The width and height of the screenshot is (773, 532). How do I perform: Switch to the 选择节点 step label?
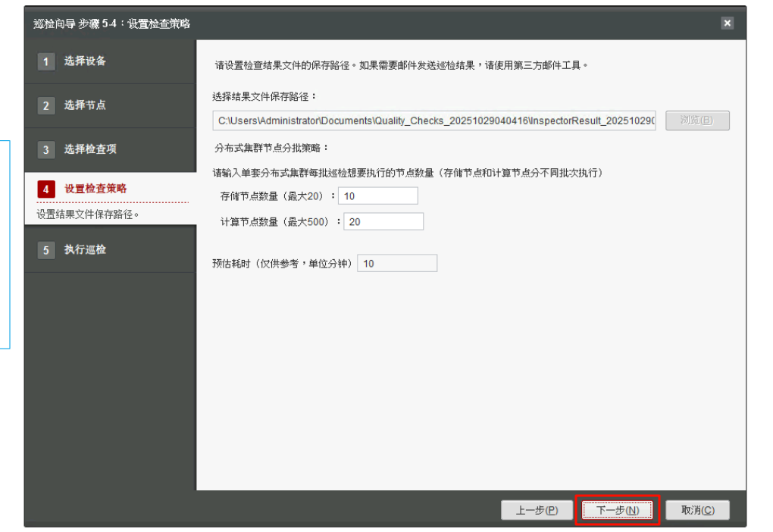[x=85, y=105]
